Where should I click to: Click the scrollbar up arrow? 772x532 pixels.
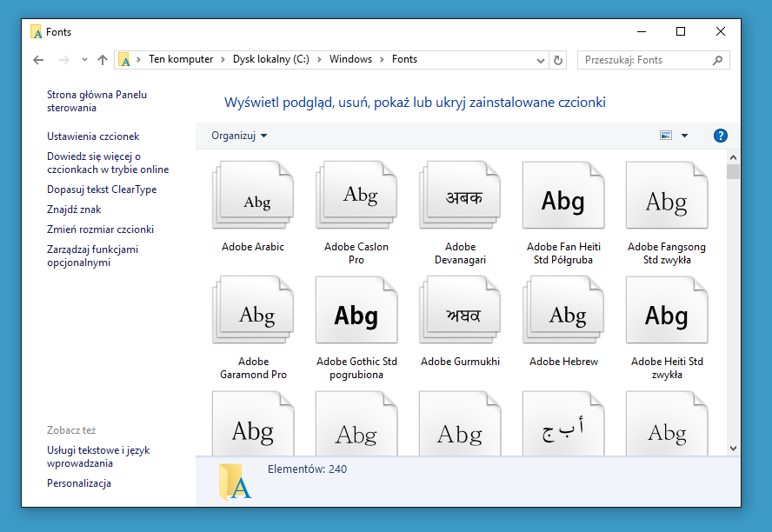(x=733, y=157)
